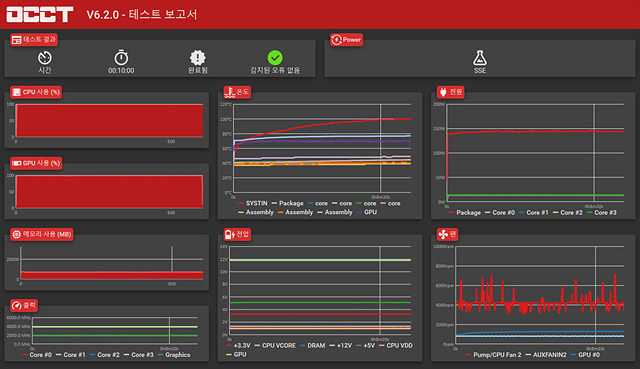Image resolution: width=640 pixels, height=369 pixels.
Task: Click '+5V' in the voltage legend
Action: coord(369,345)
